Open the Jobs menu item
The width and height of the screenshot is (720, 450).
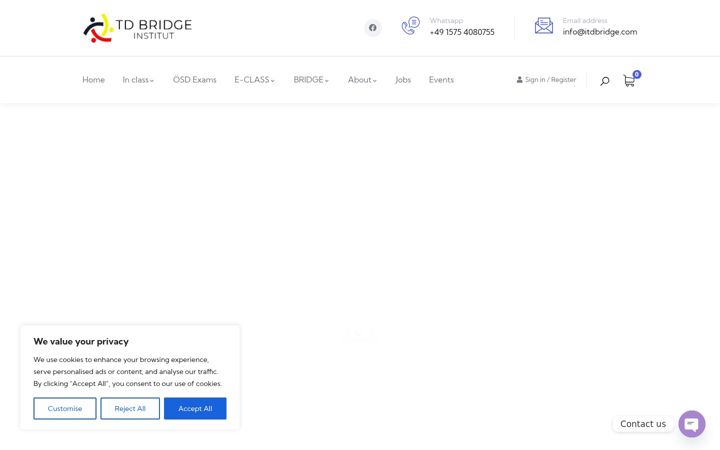coord(403,80)
